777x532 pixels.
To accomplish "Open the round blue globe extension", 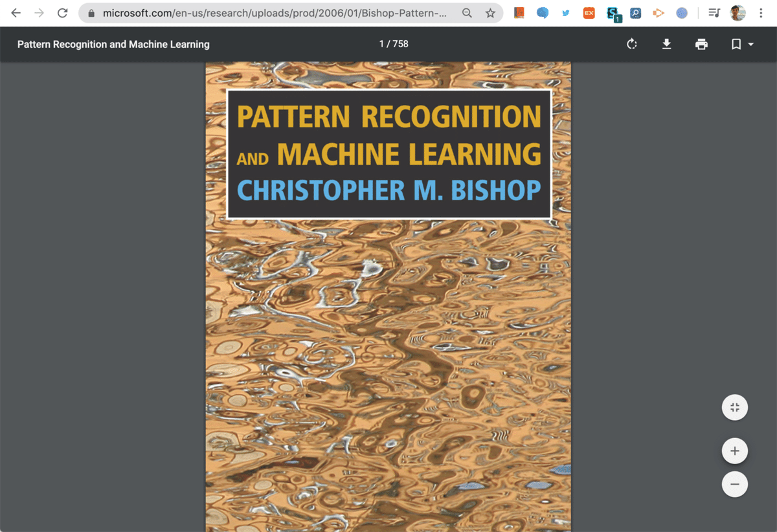I will (x=682, y=13).
